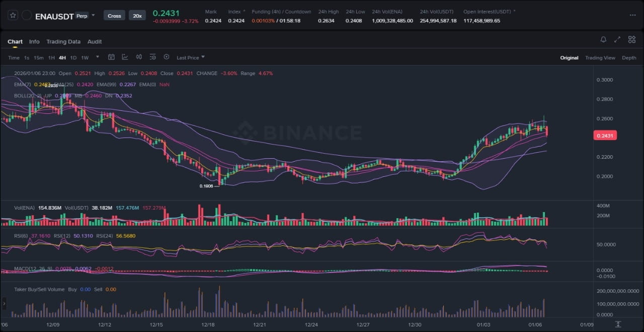This screenshot has height=332, width=644.
Task: Click the 0.3000 price axis label
Action: click(604, 80)
